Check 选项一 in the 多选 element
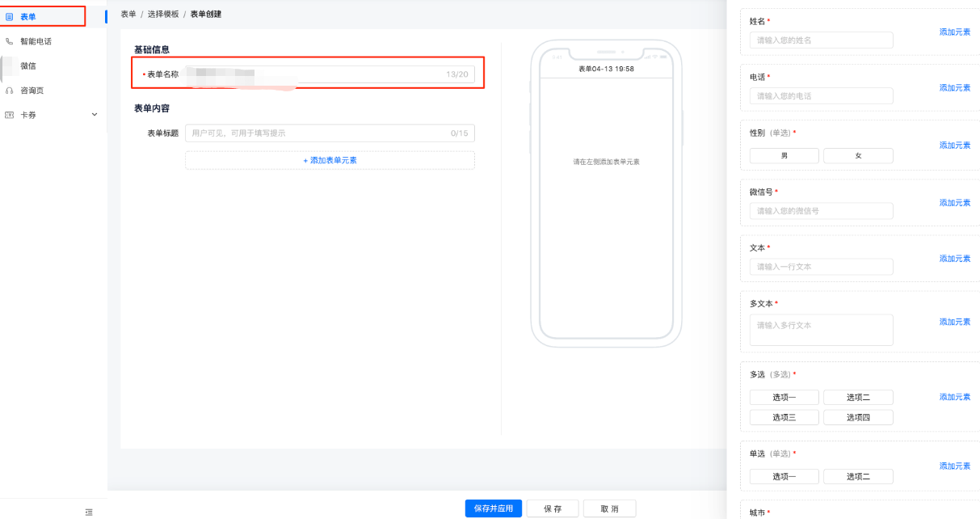The height and width of the screenshot is (519, 980). (x=783, y=397)
